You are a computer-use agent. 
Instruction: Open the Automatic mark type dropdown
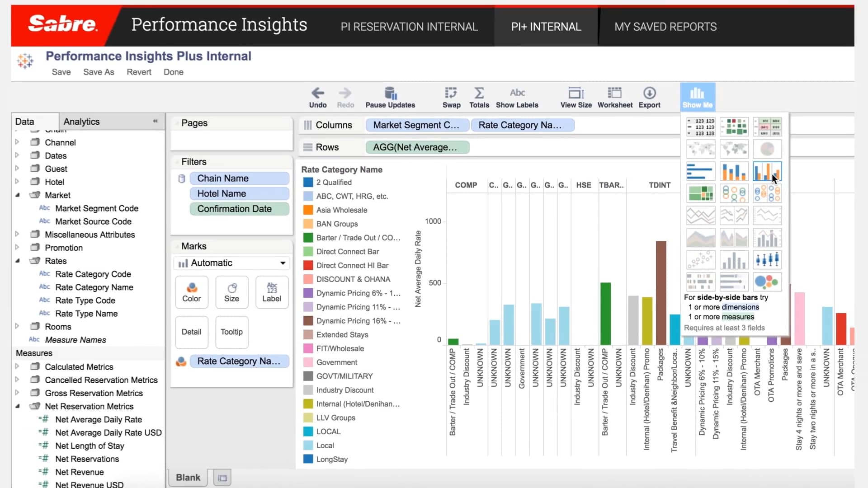click(231, 263)
